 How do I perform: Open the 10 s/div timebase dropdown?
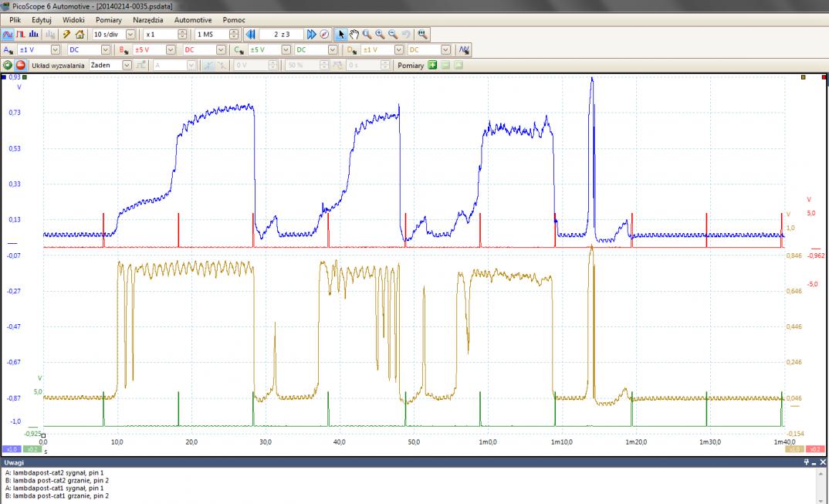tap(129, 35)
